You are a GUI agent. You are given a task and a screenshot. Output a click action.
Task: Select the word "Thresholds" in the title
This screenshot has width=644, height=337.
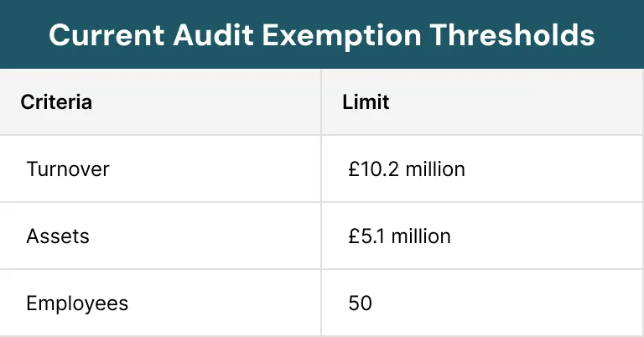(512, 34)
